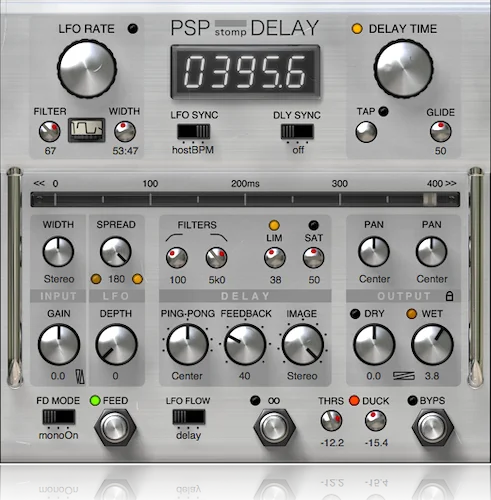Viewport: 491px width, 500px height.
Task: Click the right PAN knob
Action: point(432,252)
